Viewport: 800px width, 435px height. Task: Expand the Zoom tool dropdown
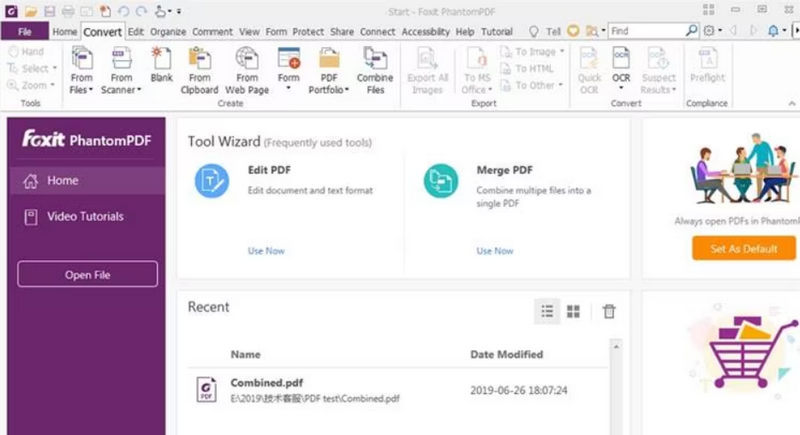(53, 85)
